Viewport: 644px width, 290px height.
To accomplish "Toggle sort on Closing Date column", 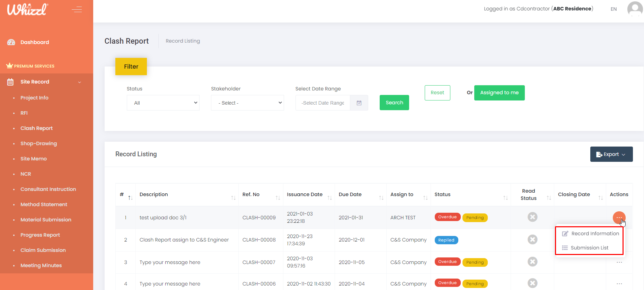I will (x=600, y=197).
